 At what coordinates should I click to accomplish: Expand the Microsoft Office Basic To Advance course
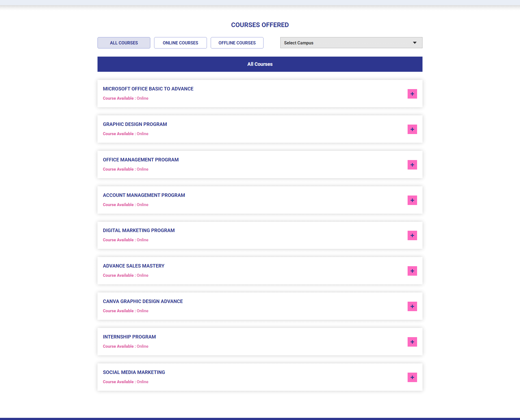412,94
